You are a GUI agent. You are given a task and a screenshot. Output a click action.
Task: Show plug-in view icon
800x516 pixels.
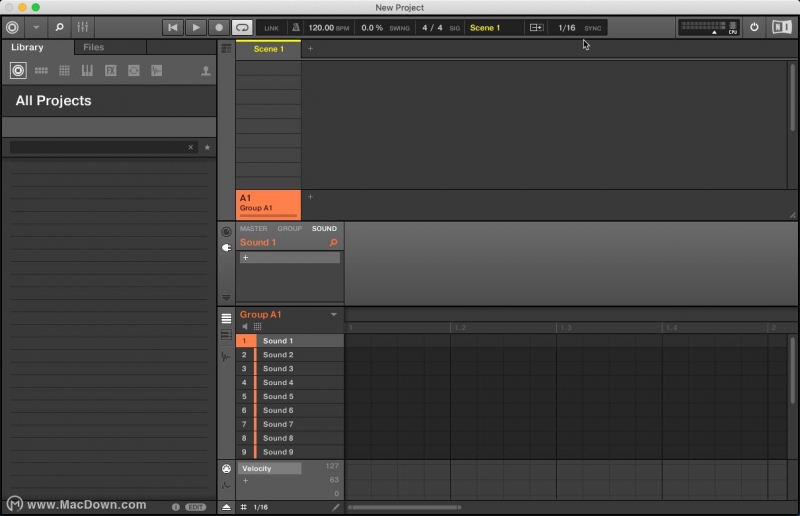[226, 248]
